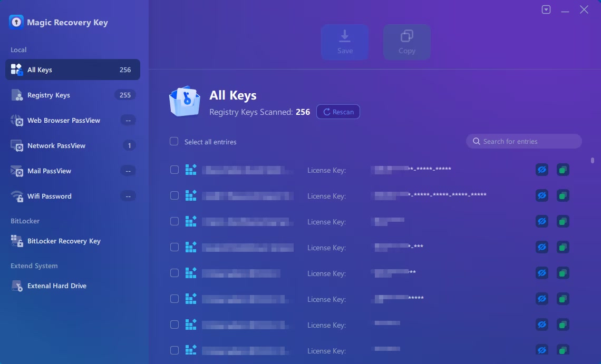Copy the third license key entry
This screenshot has width=601, height=364.
[x=563, y=221]
